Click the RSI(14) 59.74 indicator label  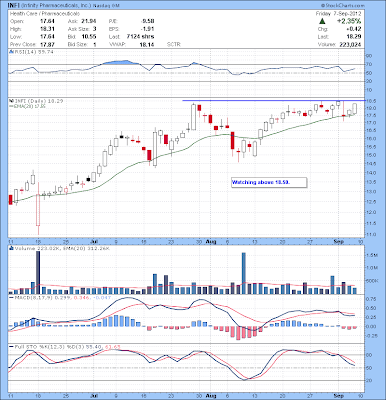[33, 52]
